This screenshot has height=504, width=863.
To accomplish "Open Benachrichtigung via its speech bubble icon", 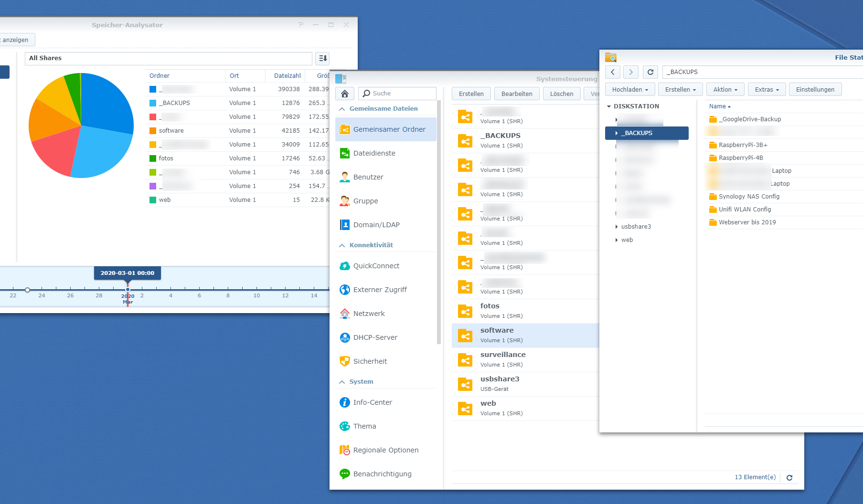I will tap(345, 474).
